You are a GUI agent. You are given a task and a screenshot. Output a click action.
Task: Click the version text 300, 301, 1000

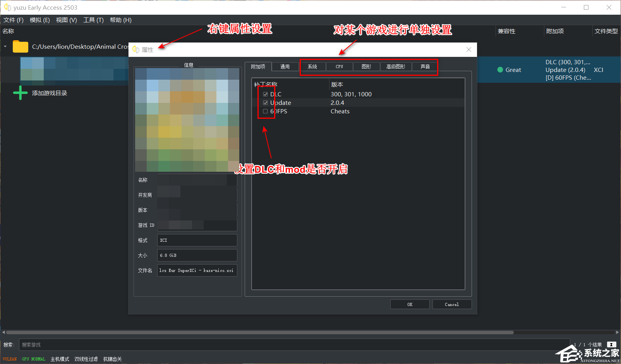point(351,94)
